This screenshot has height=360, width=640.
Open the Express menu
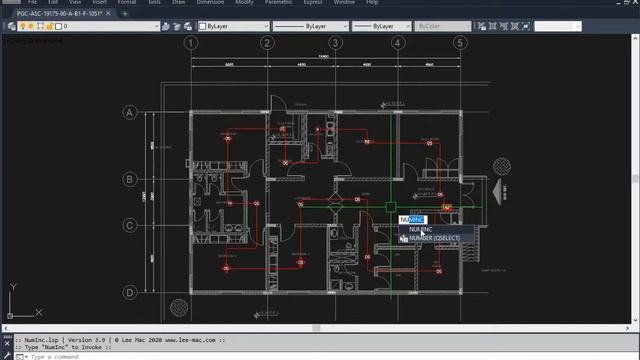pos(313,2)
